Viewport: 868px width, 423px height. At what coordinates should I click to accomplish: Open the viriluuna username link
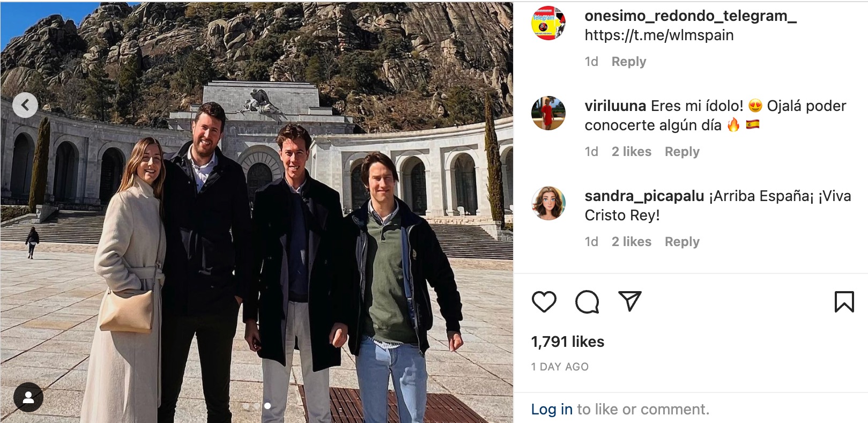coord(615,106)
